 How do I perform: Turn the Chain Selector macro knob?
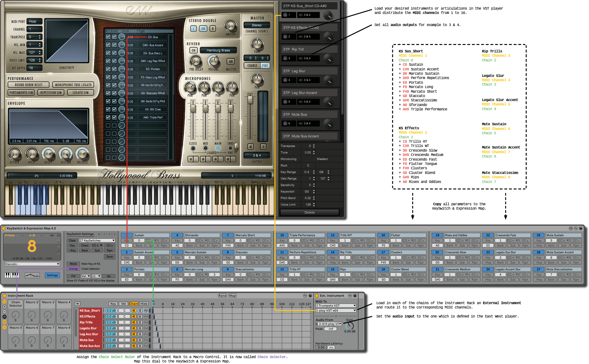pyautogui.click(x=16, y=315)
